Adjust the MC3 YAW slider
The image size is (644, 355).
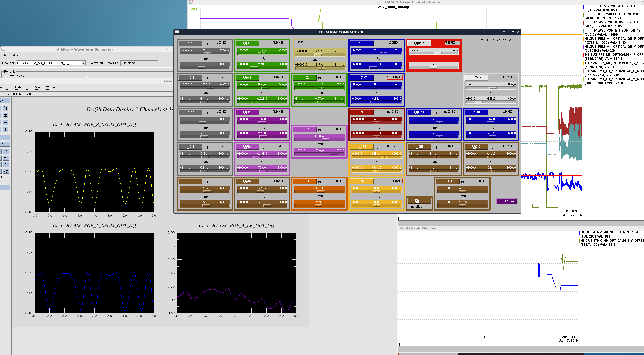coord(262,68)
